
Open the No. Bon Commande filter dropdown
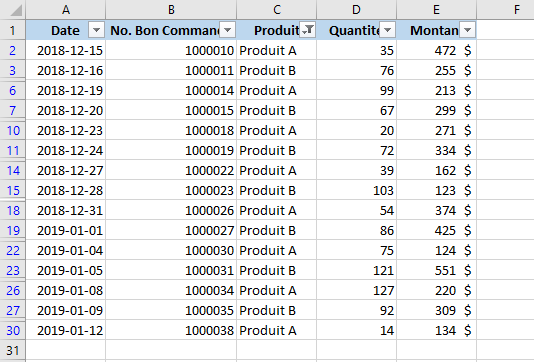click(x=227, y=30)
